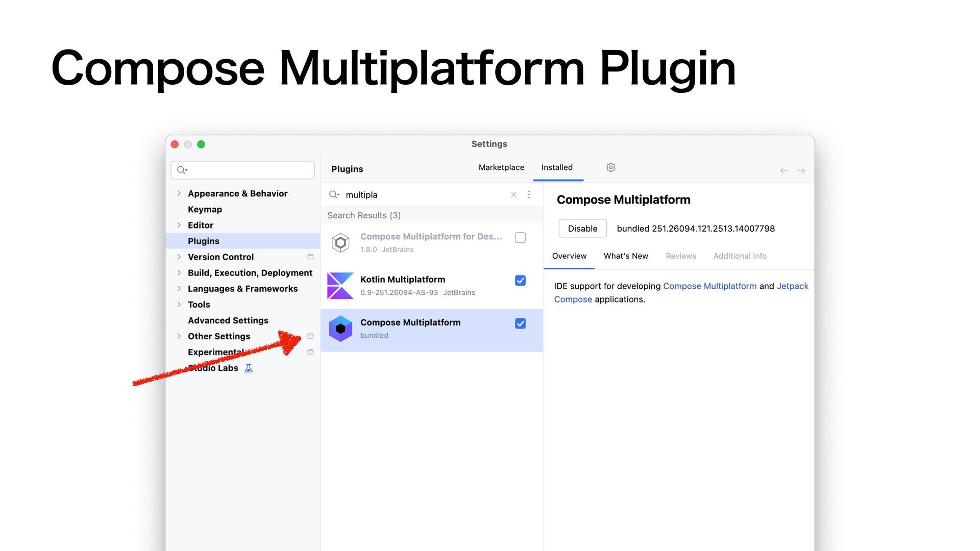Expand Languages & Frameworks section

179,288
